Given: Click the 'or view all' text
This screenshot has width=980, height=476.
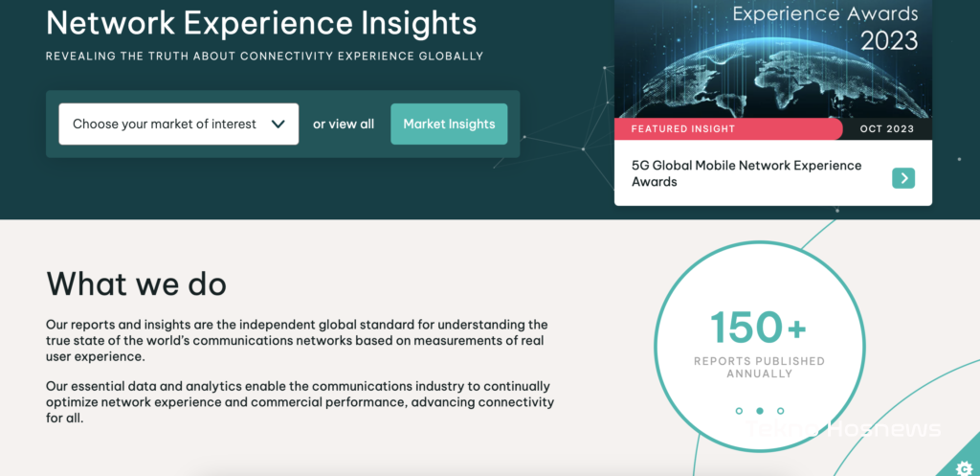Looking at the screenshot, I should coord(344,124).
